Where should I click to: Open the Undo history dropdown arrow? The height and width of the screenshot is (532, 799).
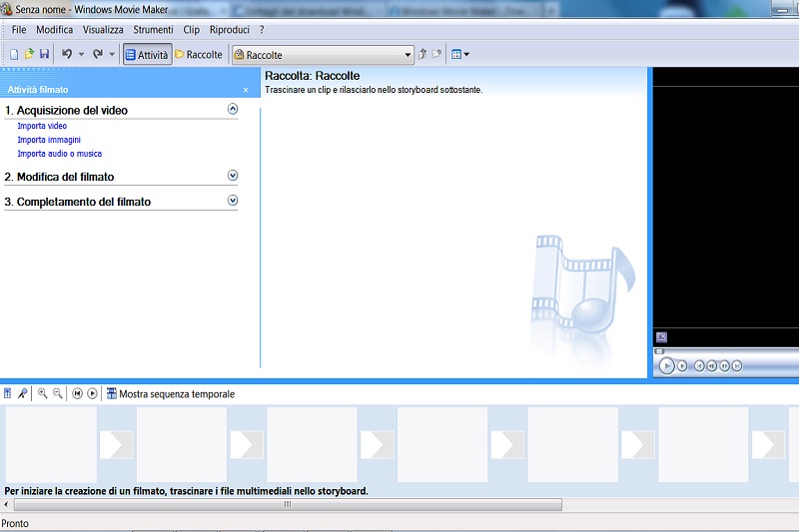coord(81,54)
